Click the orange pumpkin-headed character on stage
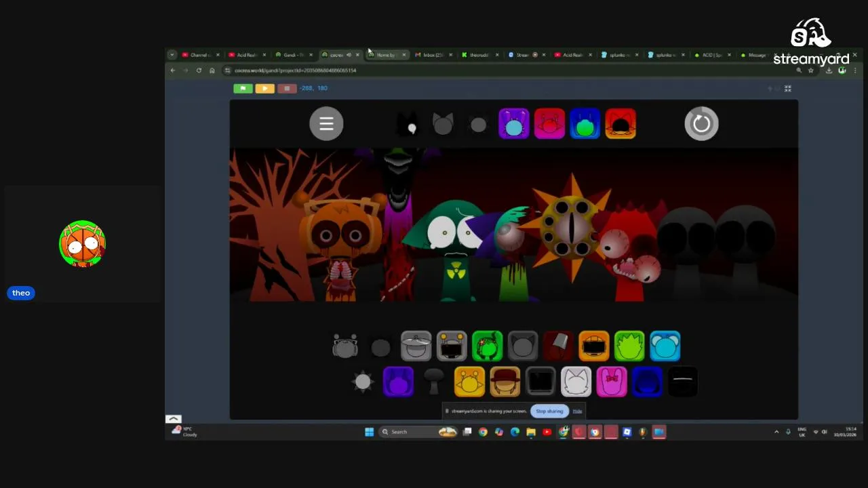 click(x=341, y=247)
